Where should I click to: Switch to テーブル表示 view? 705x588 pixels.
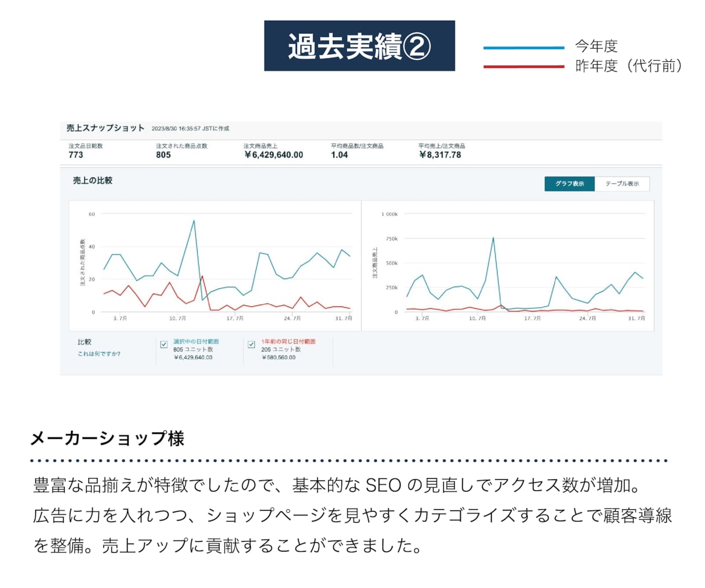coord(622,184)
